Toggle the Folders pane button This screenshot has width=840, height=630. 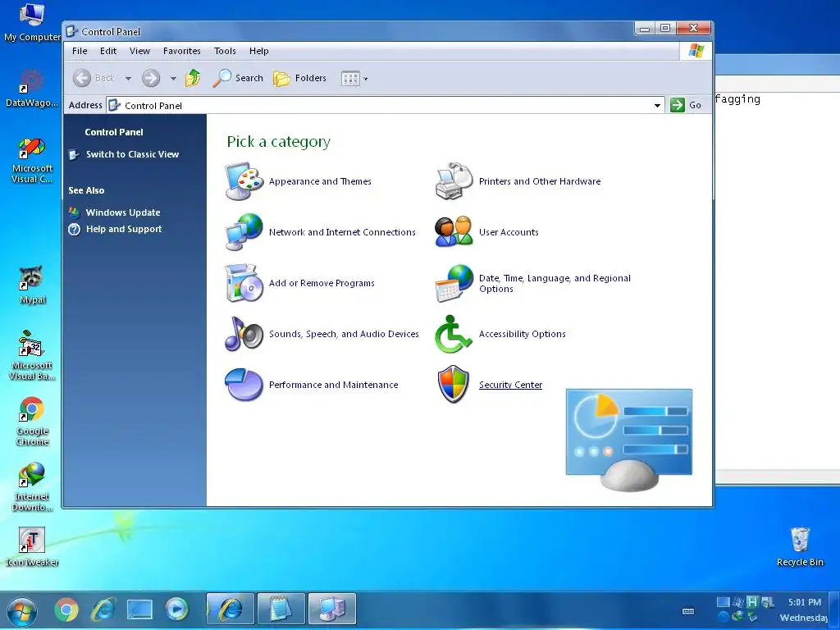pyautogui.click(x=299, y=78)
